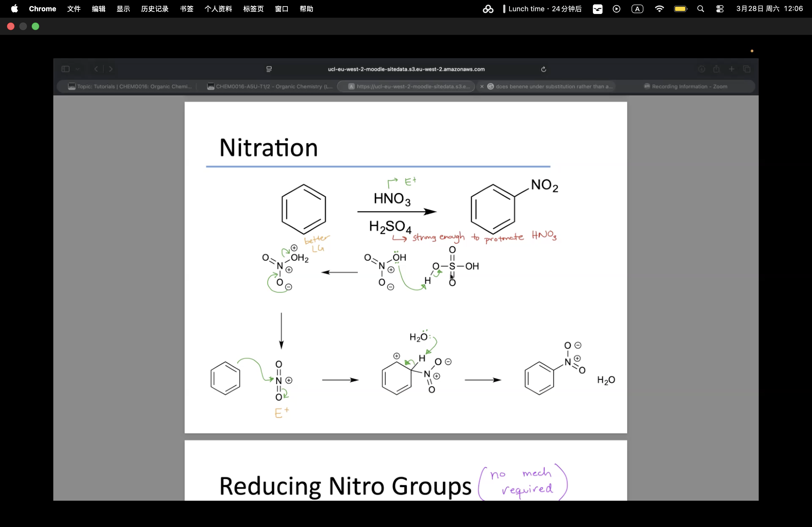Go back with the back arrow

click(x=96, y=69)
